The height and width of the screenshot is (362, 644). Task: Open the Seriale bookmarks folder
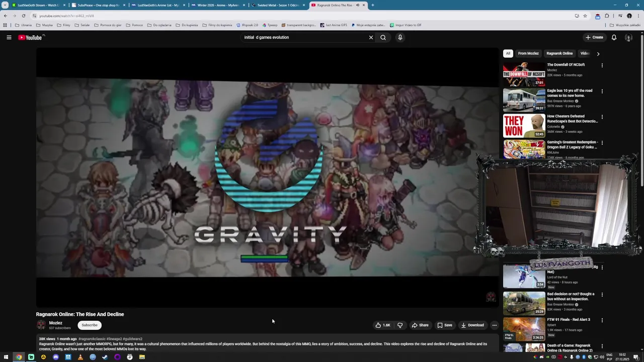(82, 25)
